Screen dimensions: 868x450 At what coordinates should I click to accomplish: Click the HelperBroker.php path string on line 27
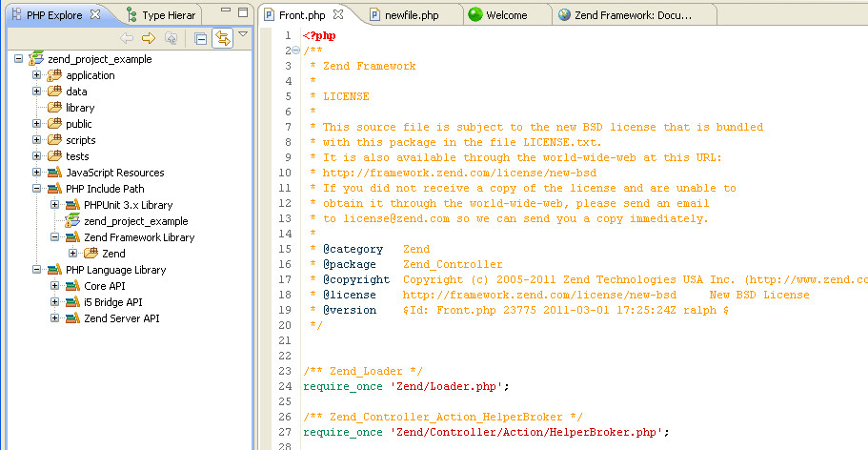click(x=527, y=432)
